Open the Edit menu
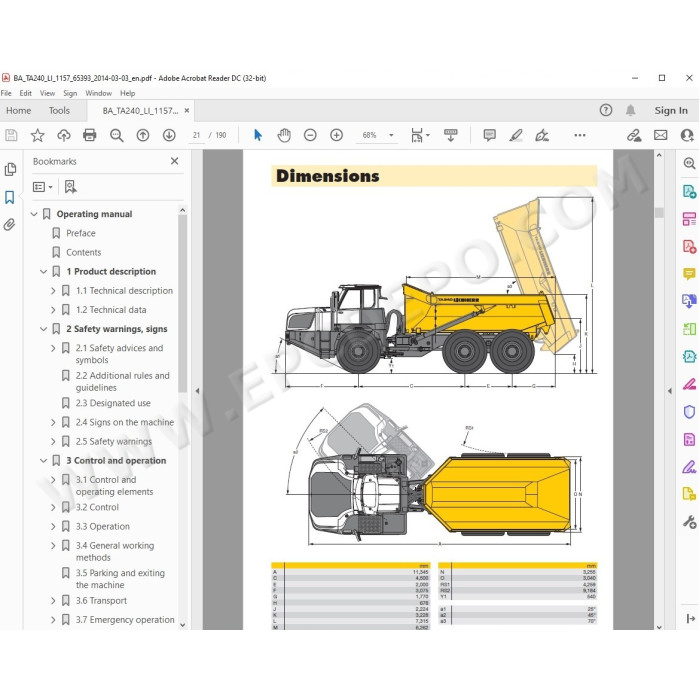Viewport: 700px width, 700px height. coord(25,93)
